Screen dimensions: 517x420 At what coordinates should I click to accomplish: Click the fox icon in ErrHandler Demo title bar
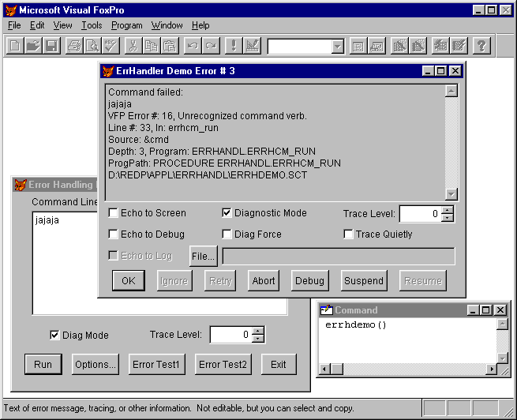[108, 71]
